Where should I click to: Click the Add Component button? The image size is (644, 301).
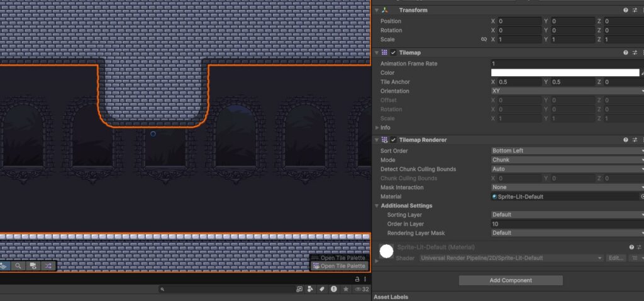[x=511, y=280]
